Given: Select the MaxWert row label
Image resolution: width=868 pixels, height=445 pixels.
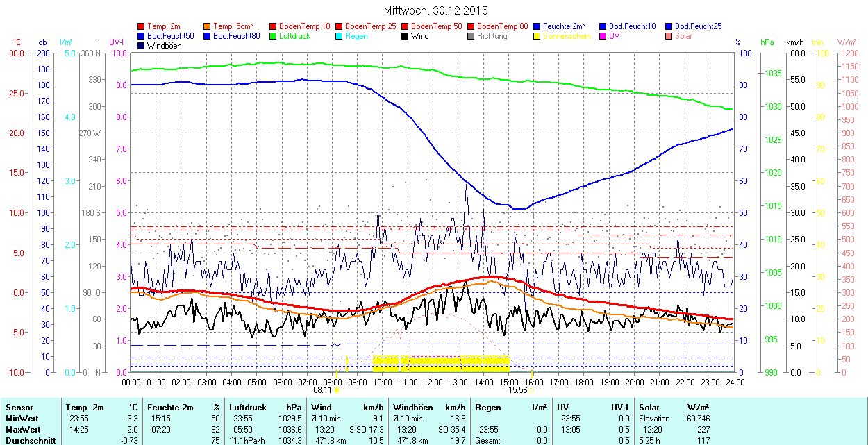Looking at the screenshot, I should pos(23,430).
